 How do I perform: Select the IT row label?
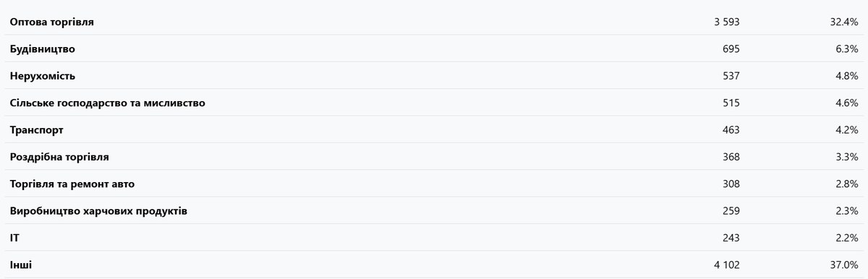click(14, 238)
